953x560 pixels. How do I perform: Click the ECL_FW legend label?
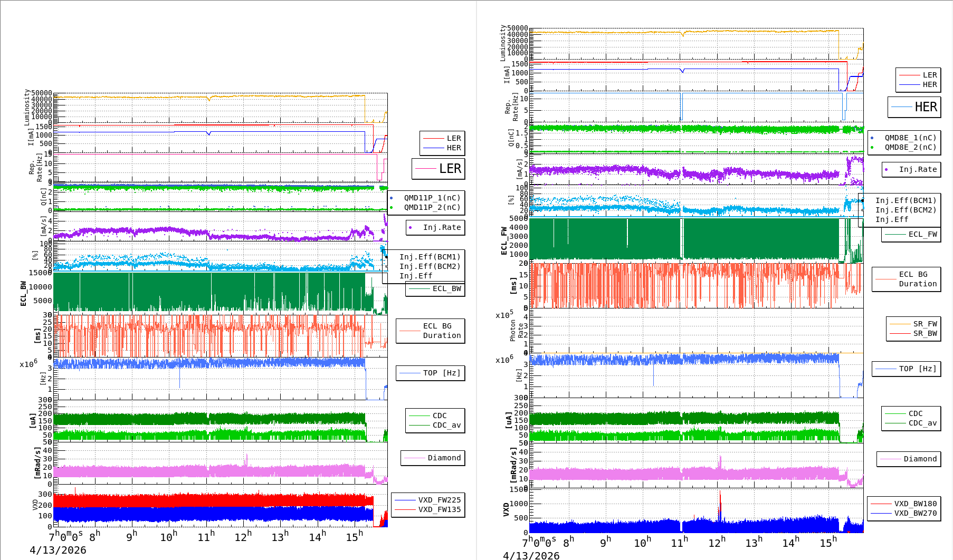922,235
